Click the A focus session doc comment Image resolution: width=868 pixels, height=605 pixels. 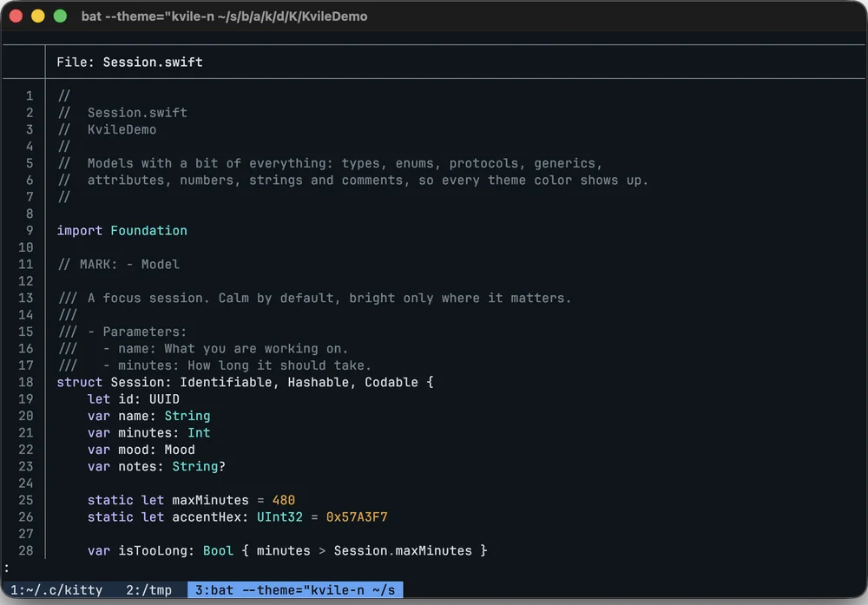[x=314, y=299]
